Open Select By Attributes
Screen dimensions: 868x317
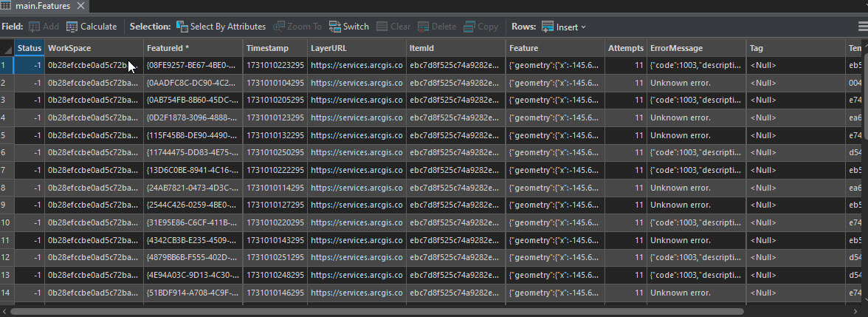click(221, 27)
